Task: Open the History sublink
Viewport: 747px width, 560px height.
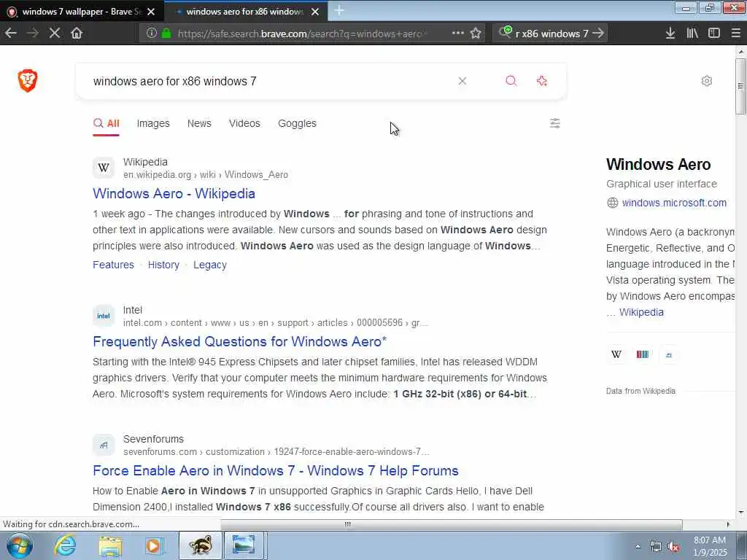Action: (163, 265)
